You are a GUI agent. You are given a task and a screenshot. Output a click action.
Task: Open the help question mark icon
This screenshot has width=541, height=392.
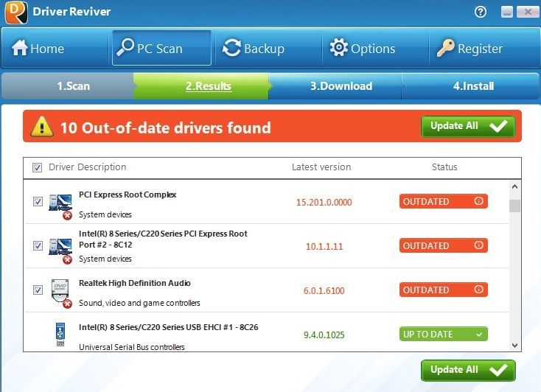coord(481,12)
